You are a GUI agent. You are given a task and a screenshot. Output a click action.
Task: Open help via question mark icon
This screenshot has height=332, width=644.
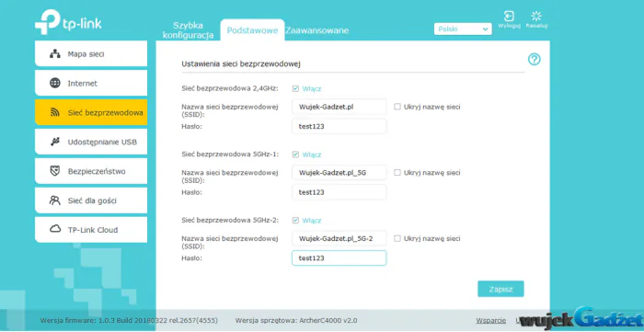click(534, 60)
